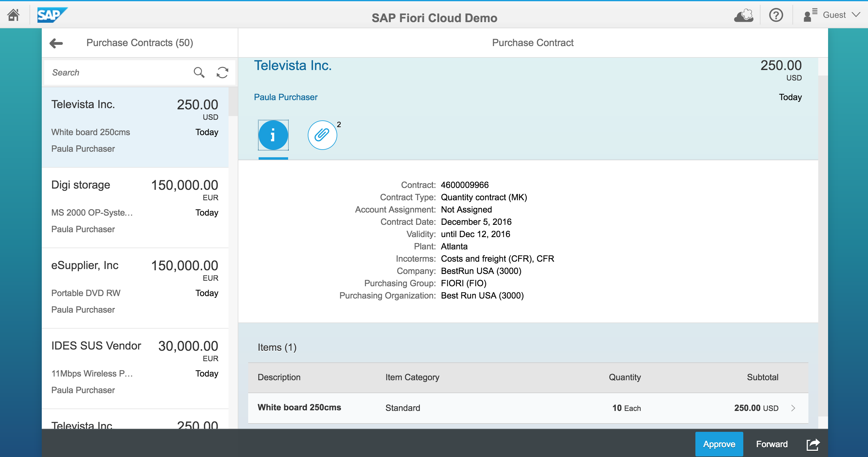The height and width of the screenshot is (457, 868).
Task: Click Quantity contract (MK) value
Action: coord(484,197)
